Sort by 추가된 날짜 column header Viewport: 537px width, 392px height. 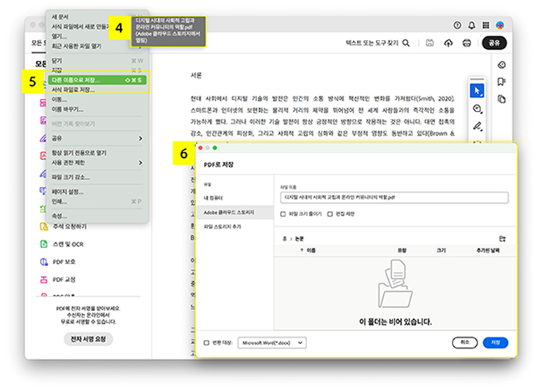[x=488, y=250]
